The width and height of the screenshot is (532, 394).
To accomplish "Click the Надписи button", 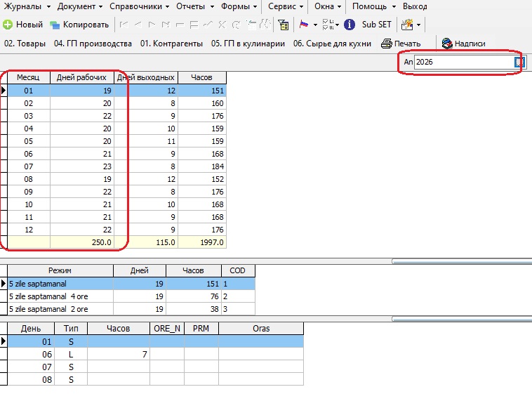I will (463, 44).
